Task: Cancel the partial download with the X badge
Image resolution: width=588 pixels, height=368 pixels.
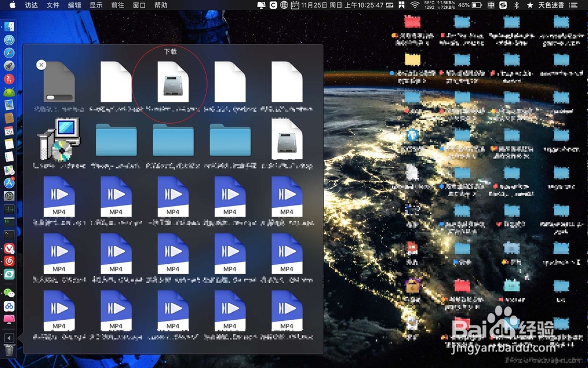Action: 41,65
